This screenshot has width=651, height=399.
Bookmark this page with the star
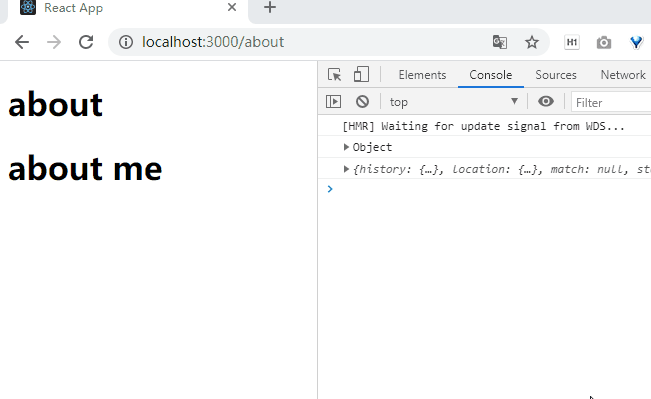(532, 42)
